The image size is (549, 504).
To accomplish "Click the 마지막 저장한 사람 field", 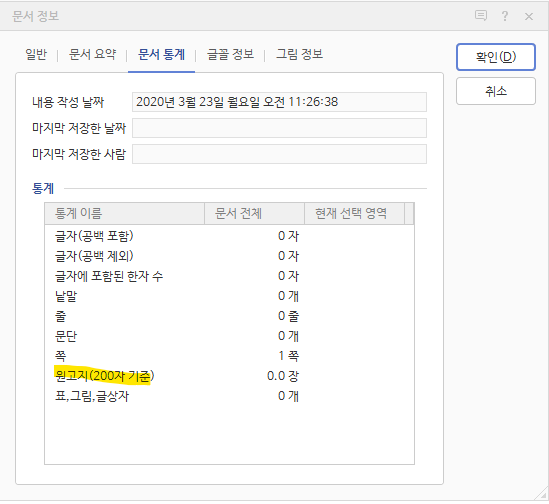I will pos(279,154).
